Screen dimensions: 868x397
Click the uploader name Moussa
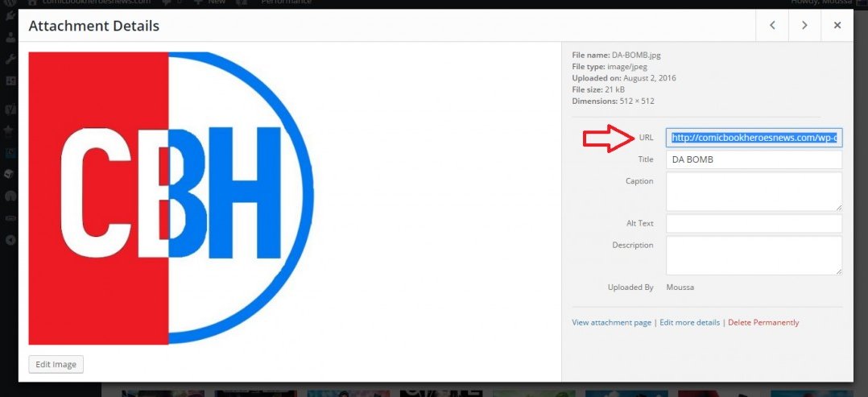pos(680,287)
